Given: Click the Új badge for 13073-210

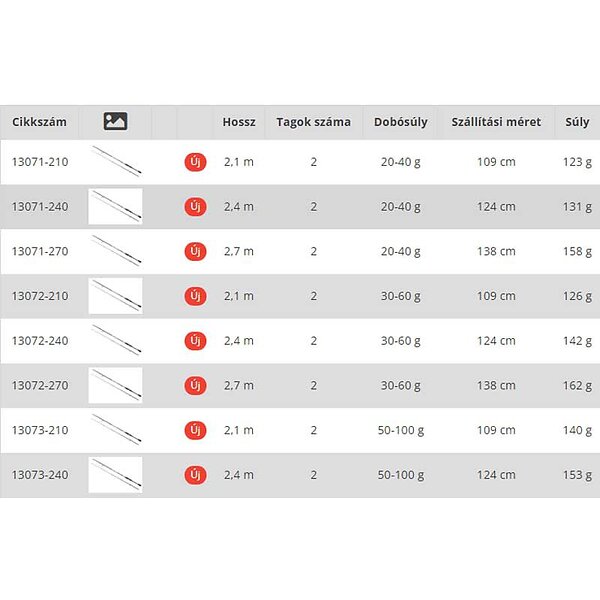Looking at the screenshot, I should (x=194, y=430).
